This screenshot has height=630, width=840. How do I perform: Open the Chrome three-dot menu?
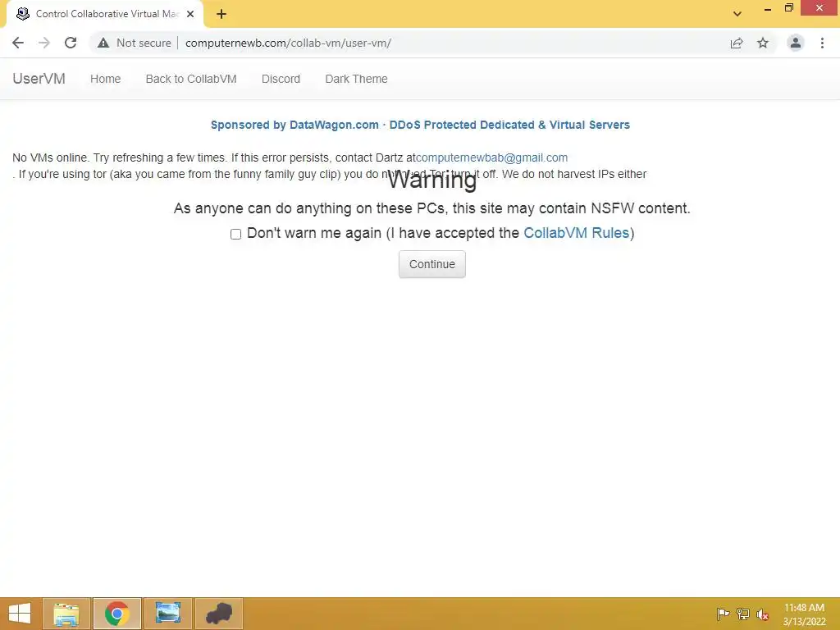click(822, 43)
